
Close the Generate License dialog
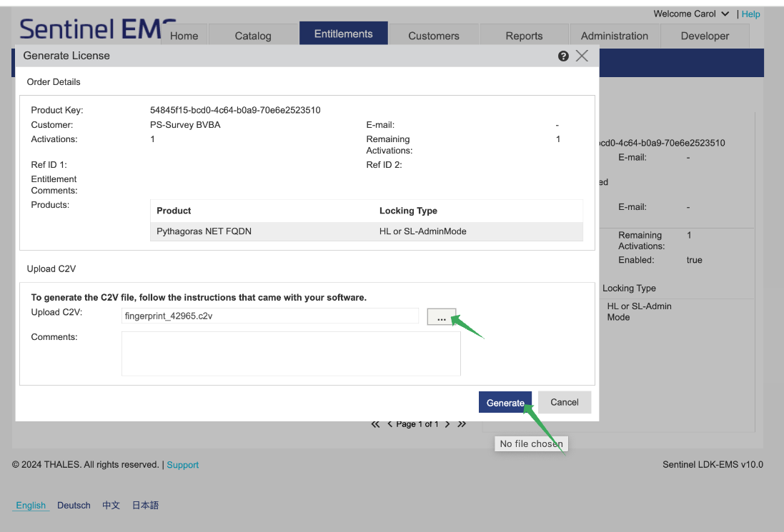tap(582, 56)
